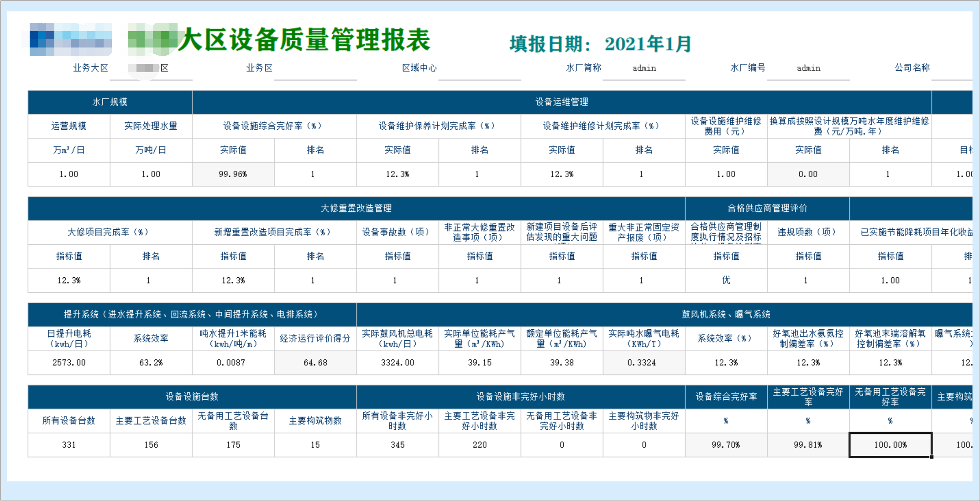Select the 设备设施维护维修费用（元） header
Screen dimensions: 980x501
726,126
